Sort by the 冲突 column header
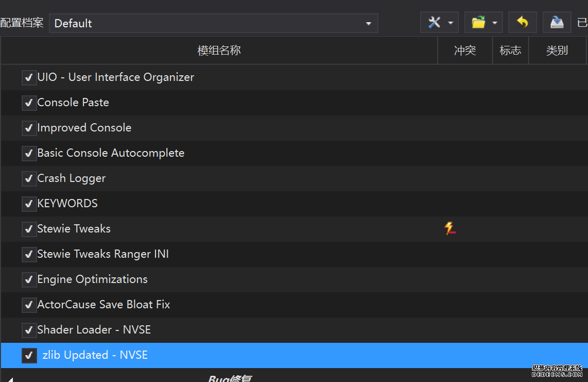588x382 pixels. pos(464,51)
